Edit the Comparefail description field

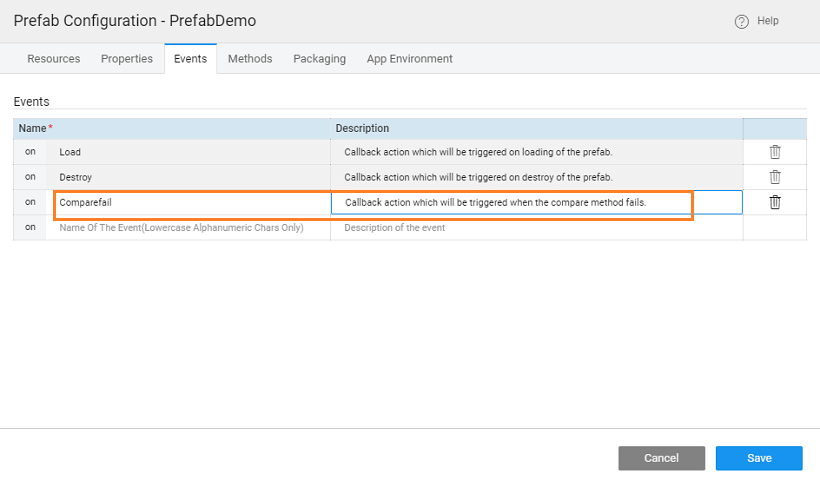pos(536,203)
